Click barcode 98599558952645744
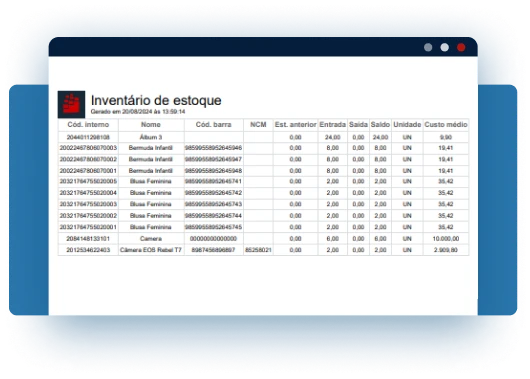The image size is (530, 379). point(213,216)
